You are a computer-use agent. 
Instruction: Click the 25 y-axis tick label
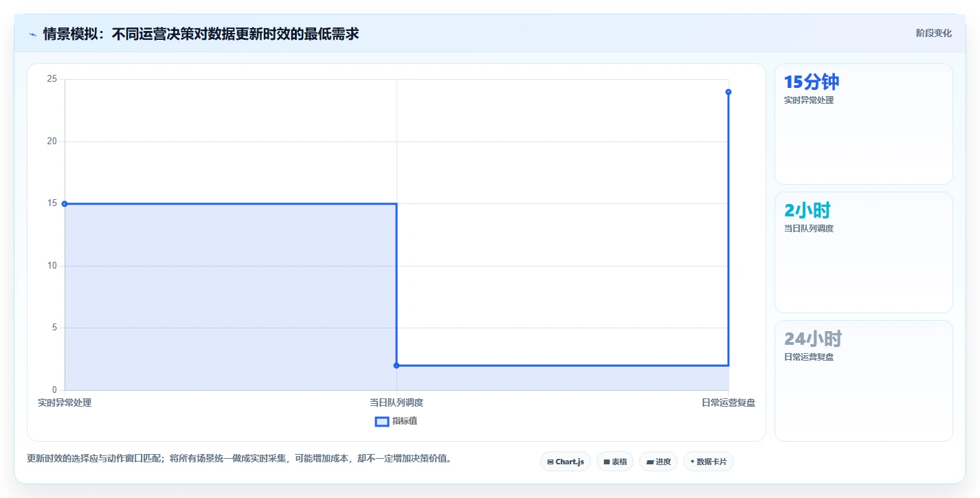coord(52,79)
